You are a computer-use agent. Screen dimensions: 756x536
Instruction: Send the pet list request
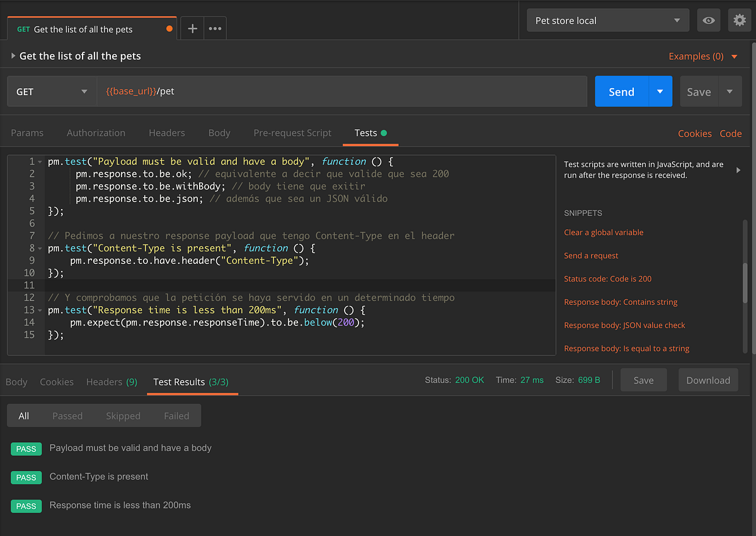621,91
